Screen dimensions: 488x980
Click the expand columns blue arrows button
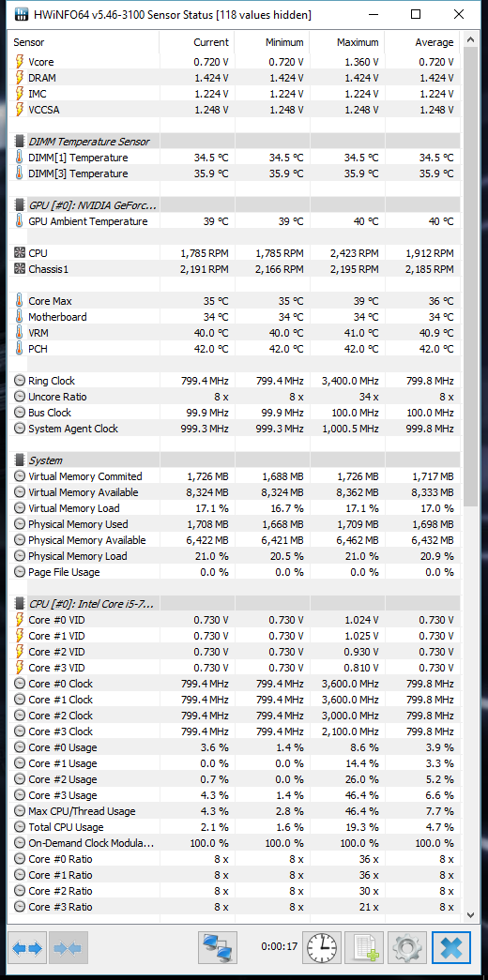pos(27,947)
